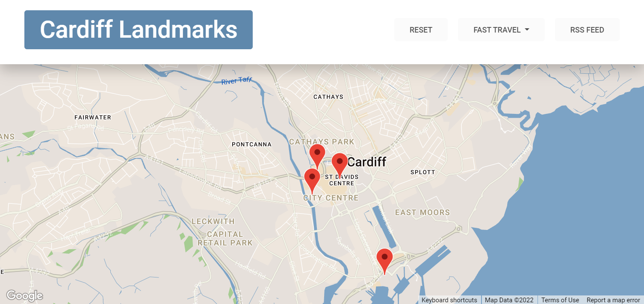The width and height of the screenshot is (644, 304).
Task: Click the River Taff label
Action: click(236, 81)
